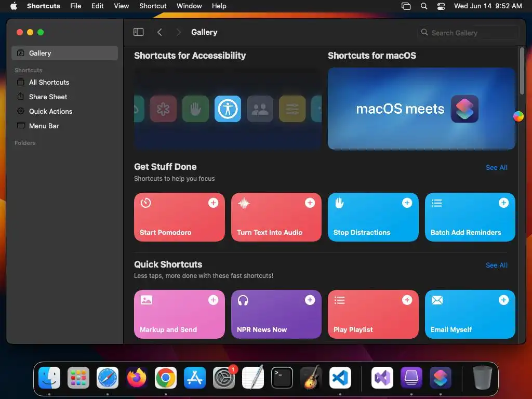Open Menu Bar in the sidebar
This screenshot has width=532, height=399.
click(65, 126)
